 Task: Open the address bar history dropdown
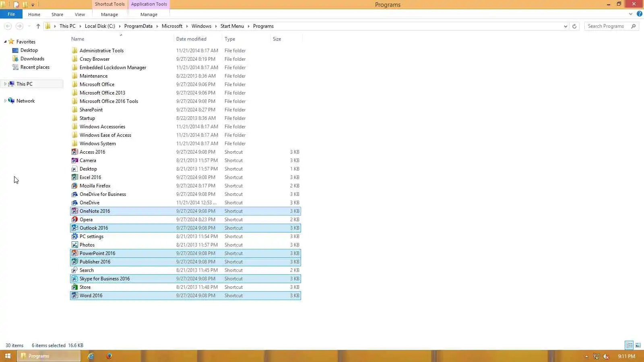566,26
